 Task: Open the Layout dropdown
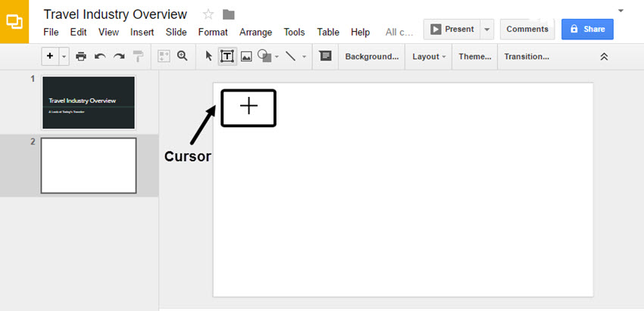point(429,57)
